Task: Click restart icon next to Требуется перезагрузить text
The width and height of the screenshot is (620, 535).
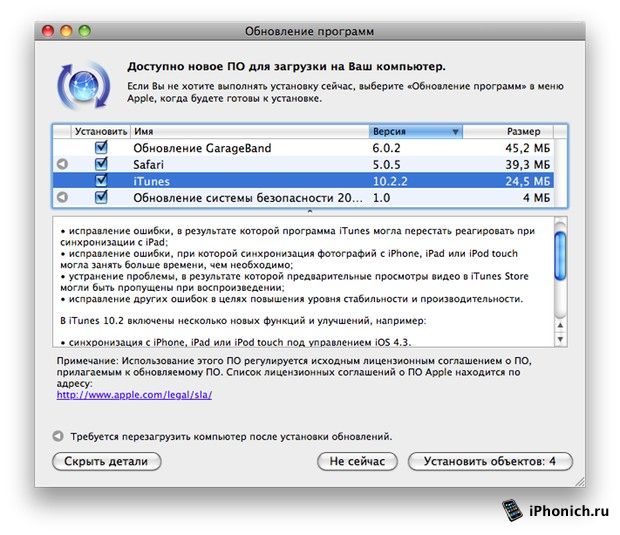Action: 58,436
